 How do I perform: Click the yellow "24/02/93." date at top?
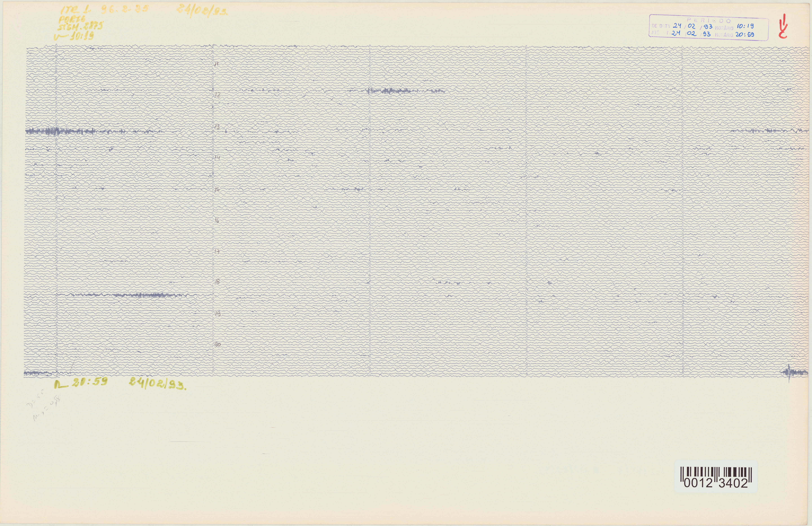(202, 11)
